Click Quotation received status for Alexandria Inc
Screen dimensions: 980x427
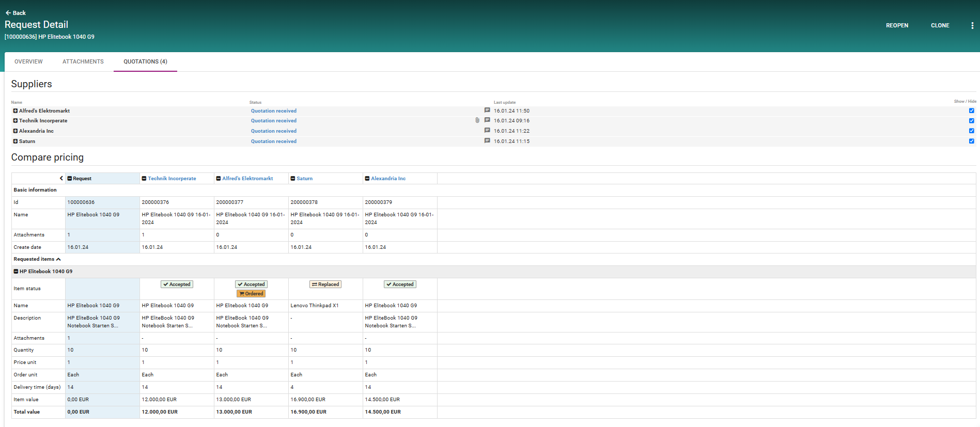click(273, 131)
